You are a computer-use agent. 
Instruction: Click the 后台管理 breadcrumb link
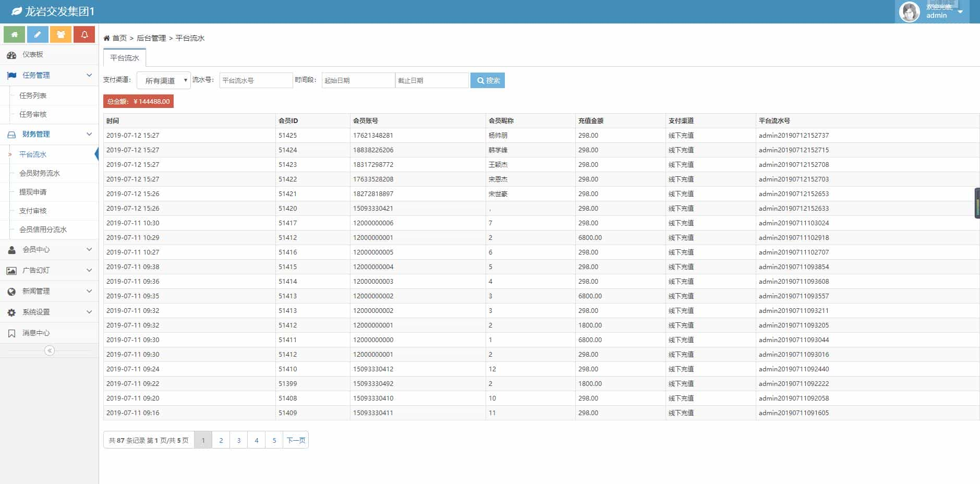[151, 38]
